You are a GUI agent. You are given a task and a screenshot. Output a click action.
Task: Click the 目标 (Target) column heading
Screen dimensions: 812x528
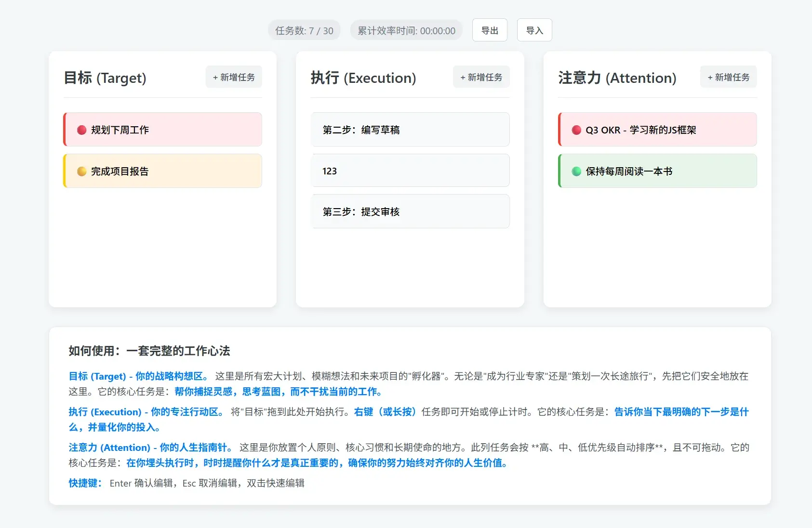pyautogui.click(x=105, y=78)
